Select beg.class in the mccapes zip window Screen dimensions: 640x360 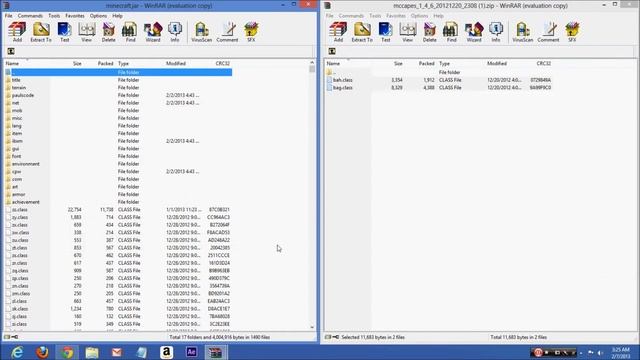[x=343, y=88]
